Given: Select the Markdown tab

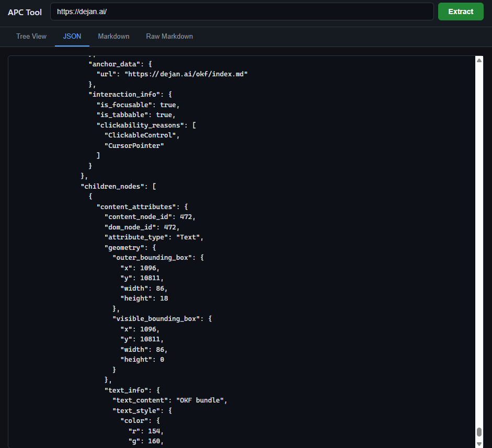Looking at the screenshot, I should (113, 37).
